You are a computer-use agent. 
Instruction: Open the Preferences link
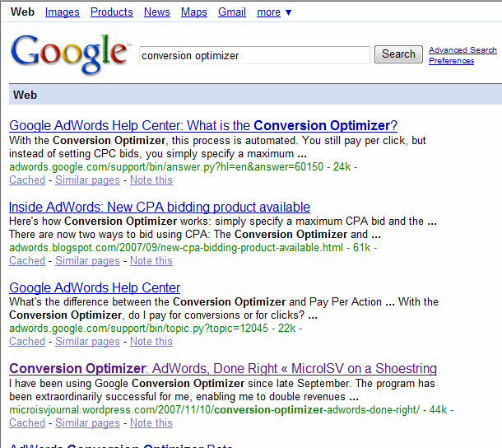[452, 61]
